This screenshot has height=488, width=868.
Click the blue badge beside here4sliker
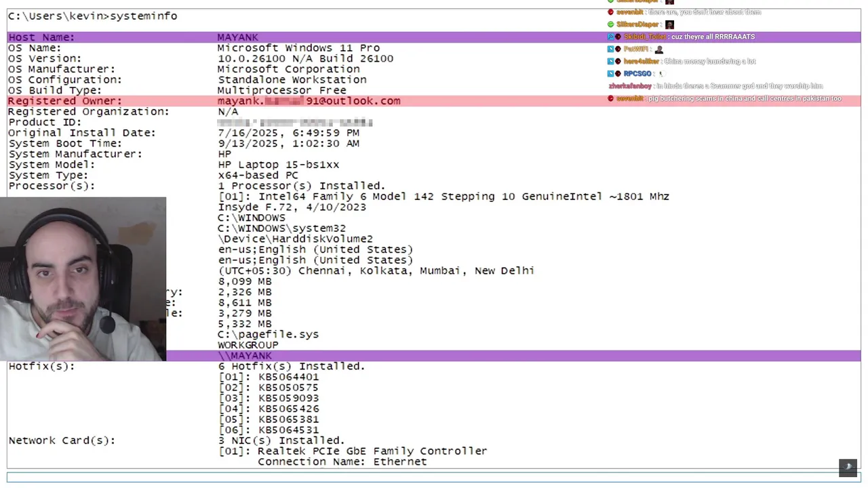tap(610, 61)
